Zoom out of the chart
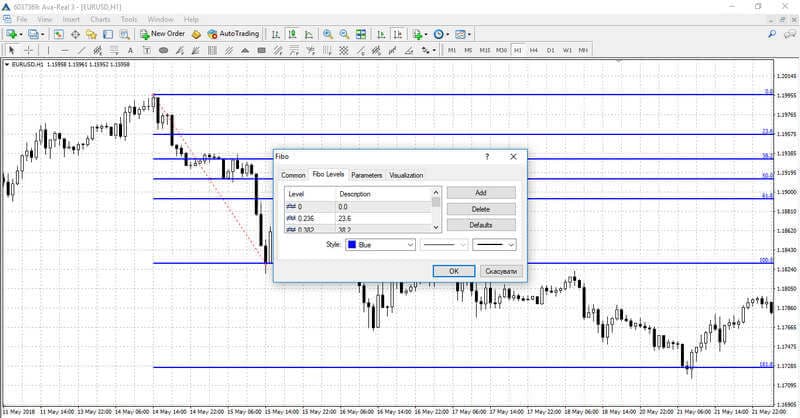 tap(344, 34)
